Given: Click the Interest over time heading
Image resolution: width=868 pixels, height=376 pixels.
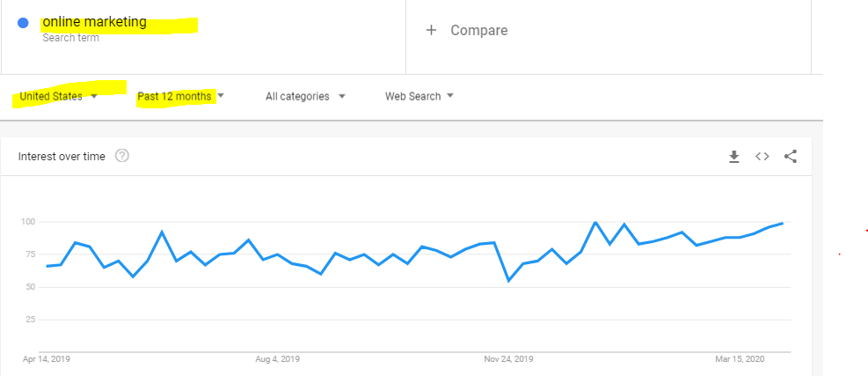Looking at the screenshot, I should 62,157.
